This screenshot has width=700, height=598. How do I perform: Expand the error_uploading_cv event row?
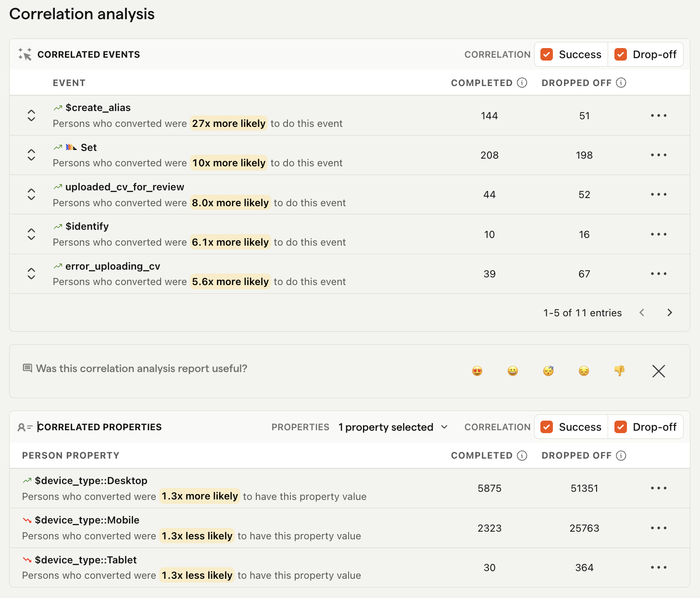pyautogui.click(x=31, y=274)
